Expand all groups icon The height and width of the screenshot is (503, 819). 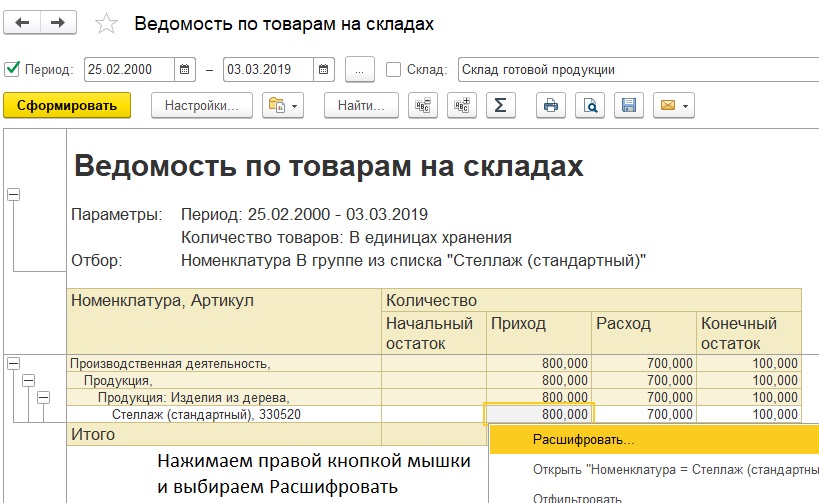[x=462, y=106]
